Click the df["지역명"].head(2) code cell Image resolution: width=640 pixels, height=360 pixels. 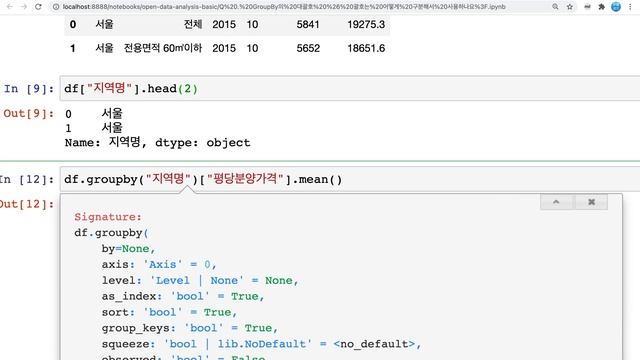(349, 88)
